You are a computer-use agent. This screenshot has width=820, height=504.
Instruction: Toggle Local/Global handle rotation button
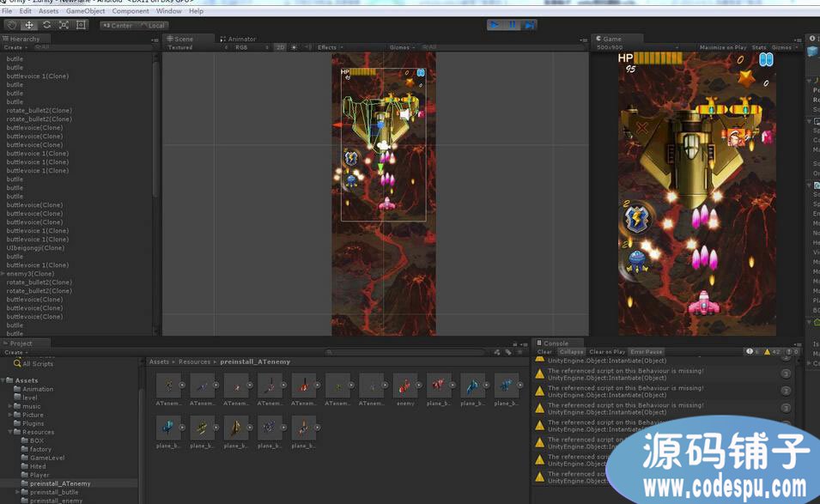coord(153,26)
